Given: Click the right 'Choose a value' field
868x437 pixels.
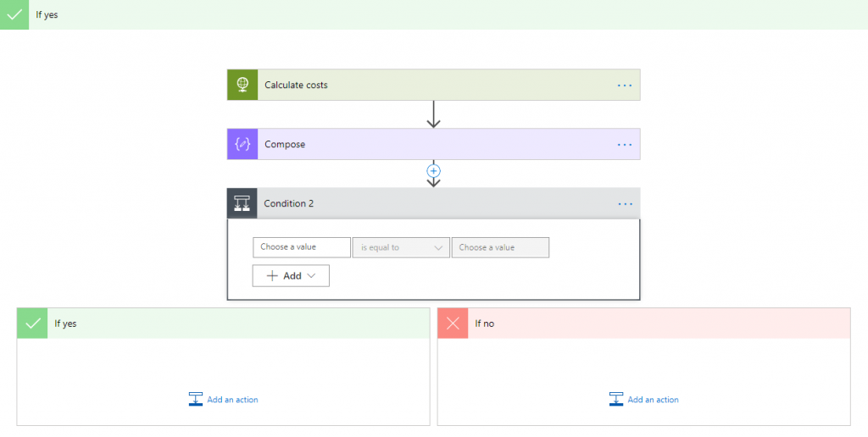Looking at the screenshot, I should (500, 247).
